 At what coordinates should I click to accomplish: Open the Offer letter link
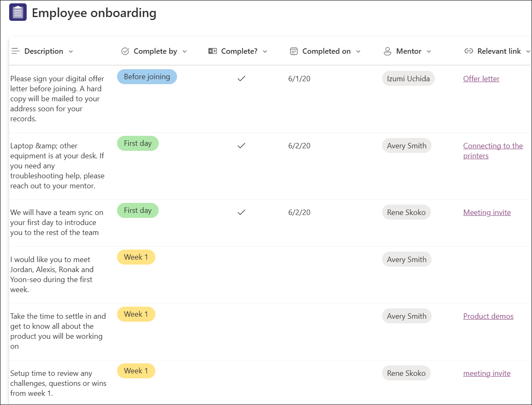[481, 78]
